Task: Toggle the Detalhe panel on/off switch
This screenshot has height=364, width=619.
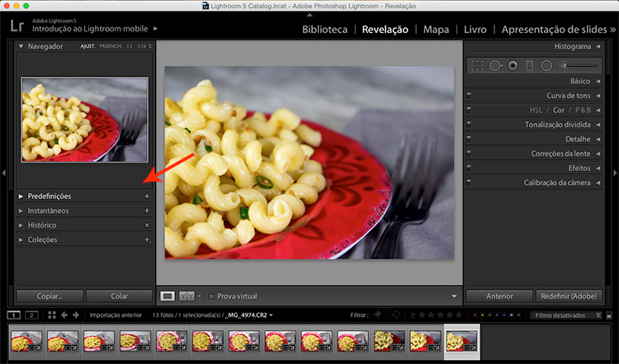Action: 469,139
